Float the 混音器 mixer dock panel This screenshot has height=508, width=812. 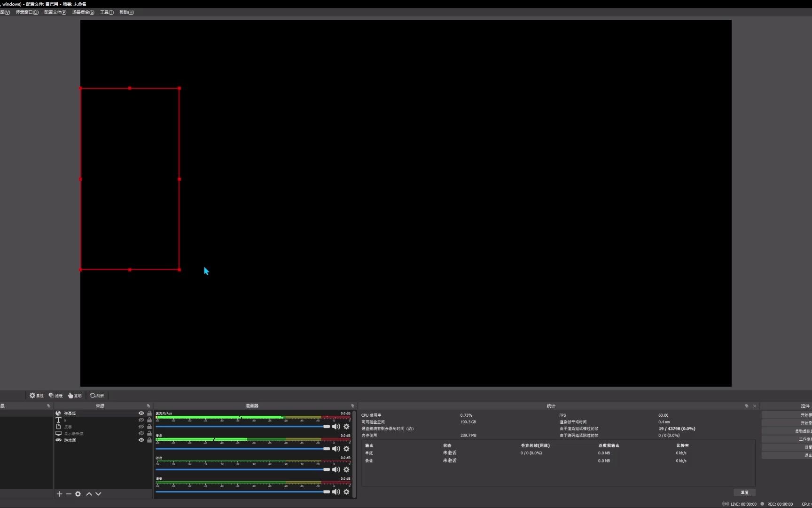pyautogui.click(x=352, y=406)
